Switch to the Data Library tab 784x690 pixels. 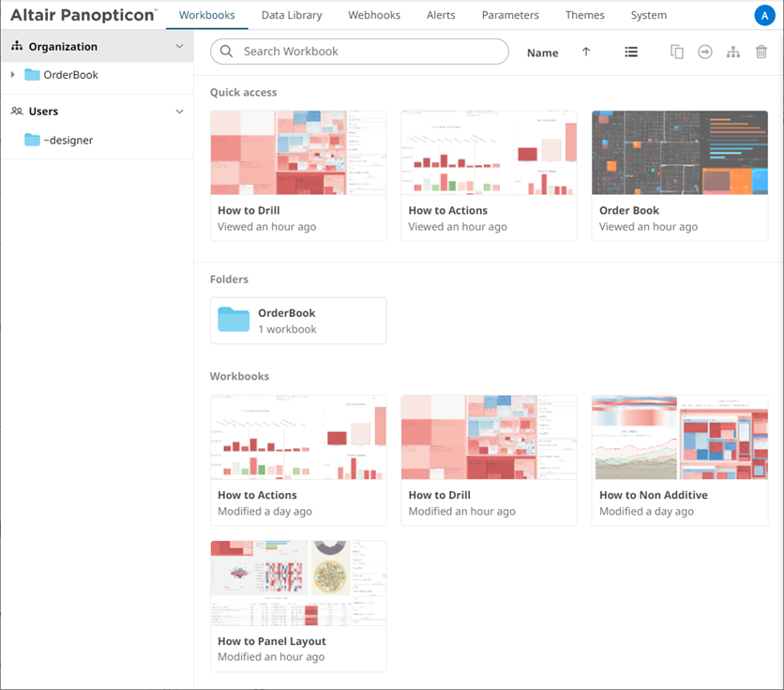pyautogui.click(x=293, y=15)
